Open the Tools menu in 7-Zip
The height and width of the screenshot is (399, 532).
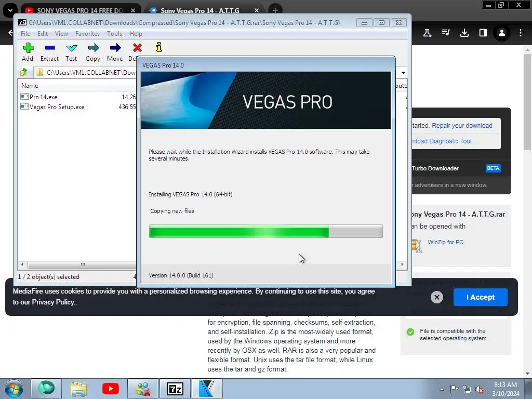pyautogui.click(x=114, y=34)
